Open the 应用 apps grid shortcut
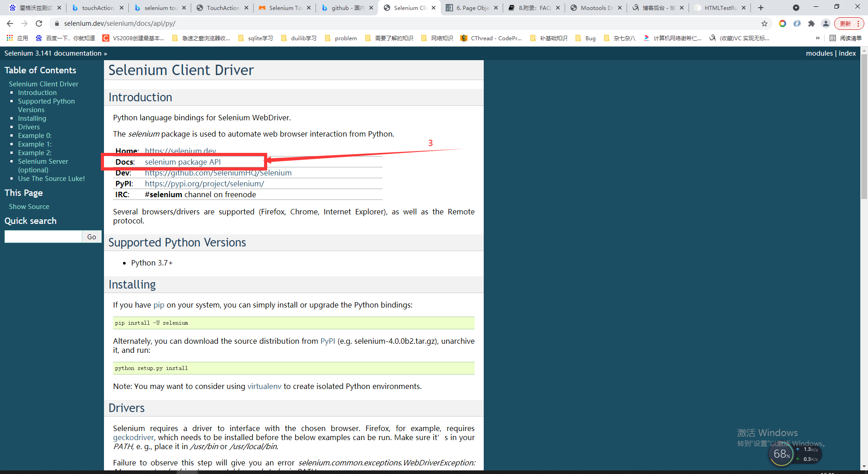The width and height of the screenshot is (868, 474). click(x=17, y=38)
